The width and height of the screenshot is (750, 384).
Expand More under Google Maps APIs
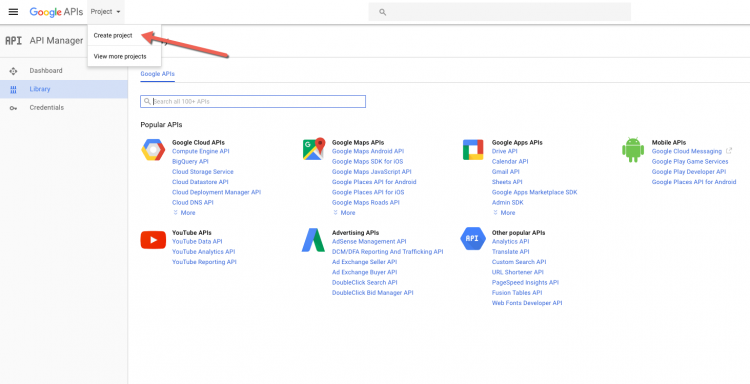coord(344,213)
